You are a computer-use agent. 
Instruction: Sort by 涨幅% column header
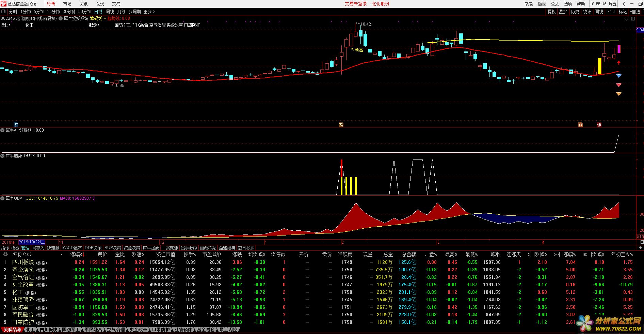point(77,254)
